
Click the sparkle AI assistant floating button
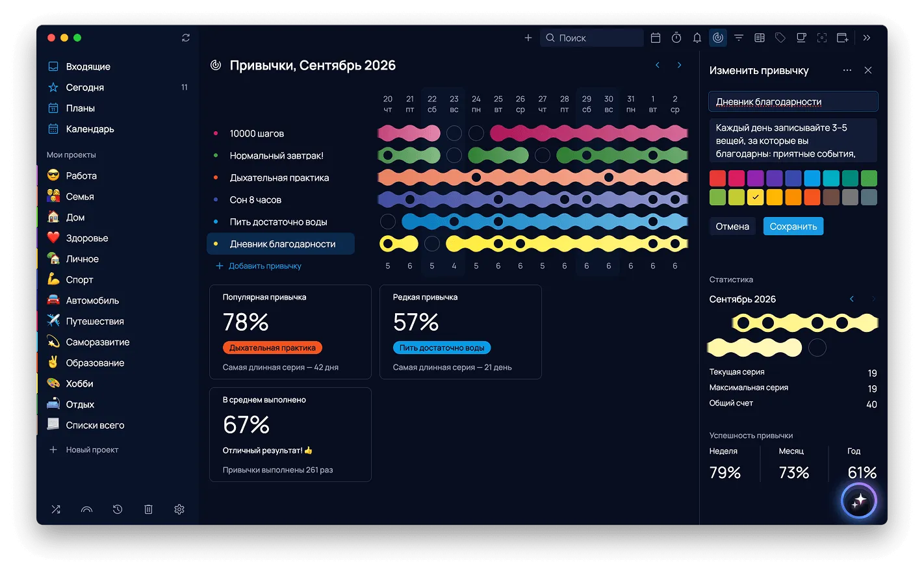point(859,501)
